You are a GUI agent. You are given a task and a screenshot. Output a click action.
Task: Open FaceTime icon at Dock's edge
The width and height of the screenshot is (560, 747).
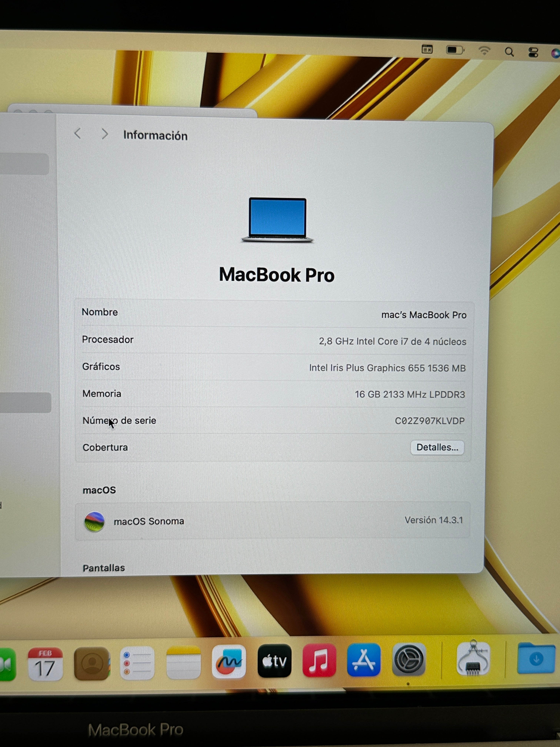7,665
